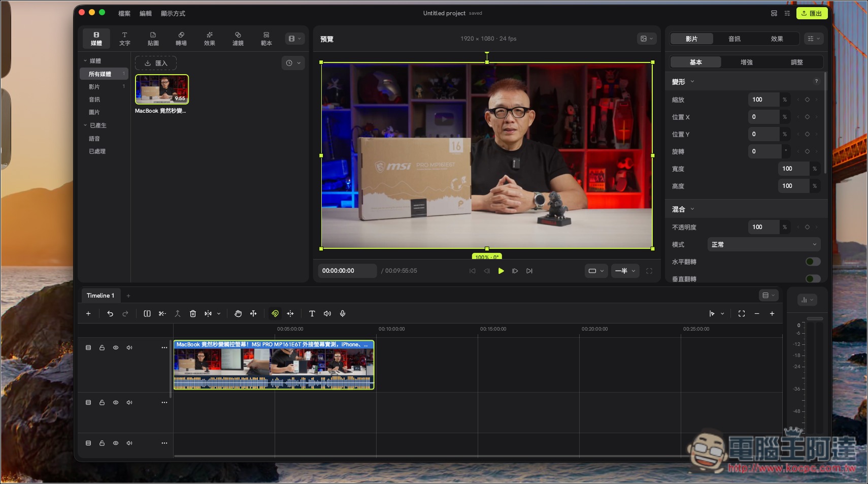Click the add text T tool
Screen dimensions: 868x484
click(312, 314)
